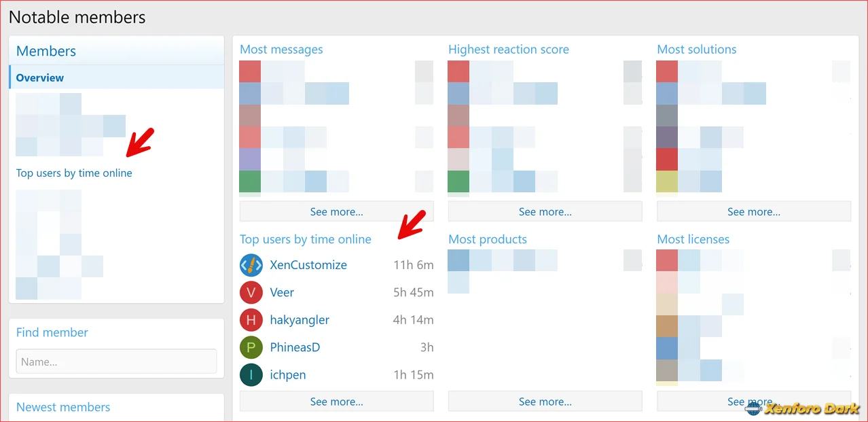Open the hakyangler profile link
Screen dimensions: 868x422
[300, 320]
